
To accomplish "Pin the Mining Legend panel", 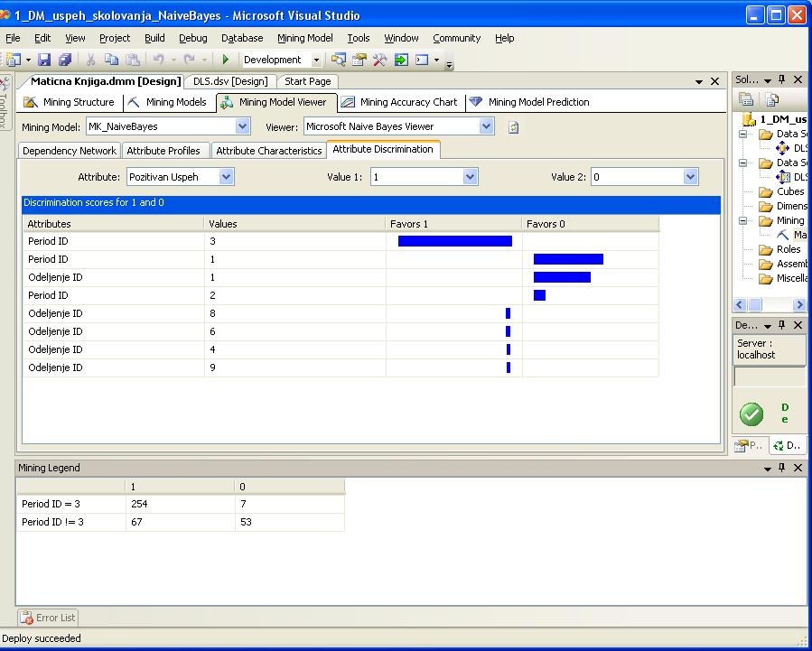I will 782,468.
